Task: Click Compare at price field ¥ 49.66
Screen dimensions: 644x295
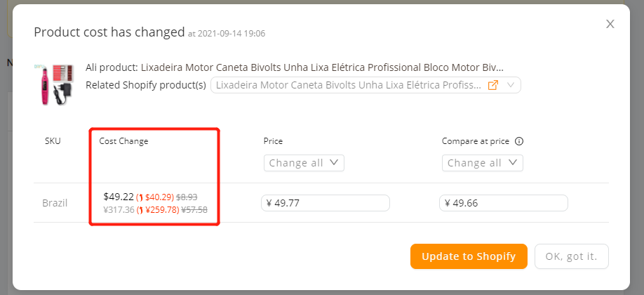Action: (504, 203)
